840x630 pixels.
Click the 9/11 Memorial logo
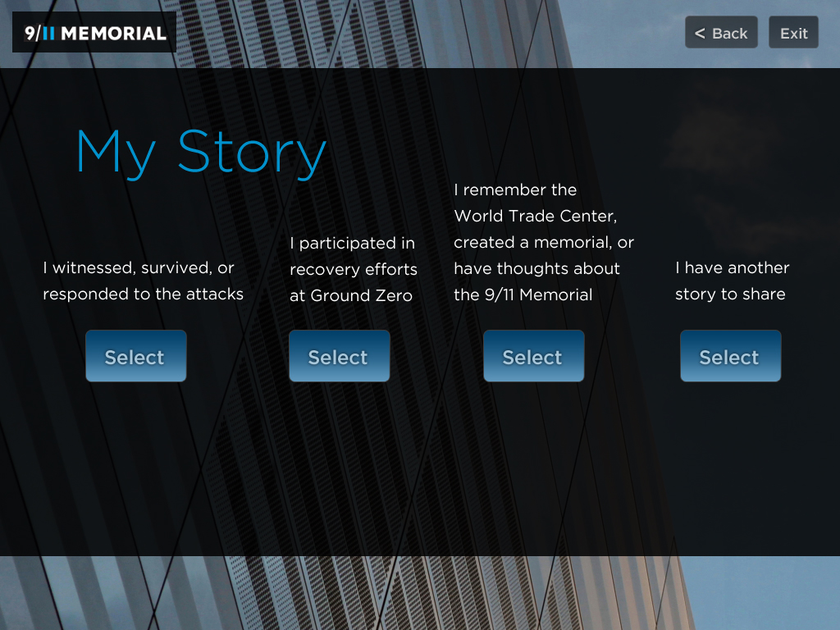94,33
